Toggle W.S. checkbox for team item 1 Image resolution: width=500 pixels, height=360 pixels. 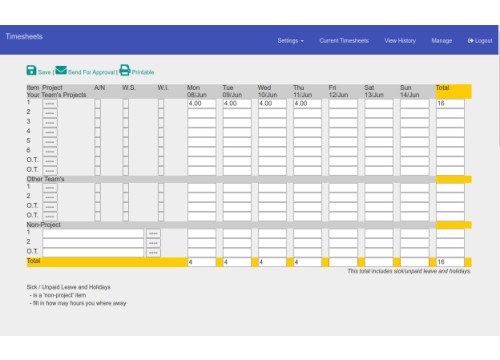click(x=126, y=104)
